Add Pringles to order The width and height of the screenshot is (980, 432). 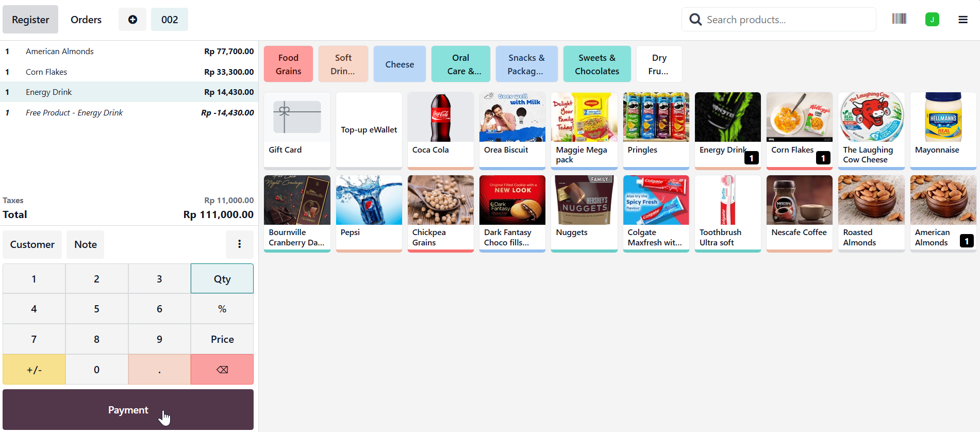[x=656, y=130]
